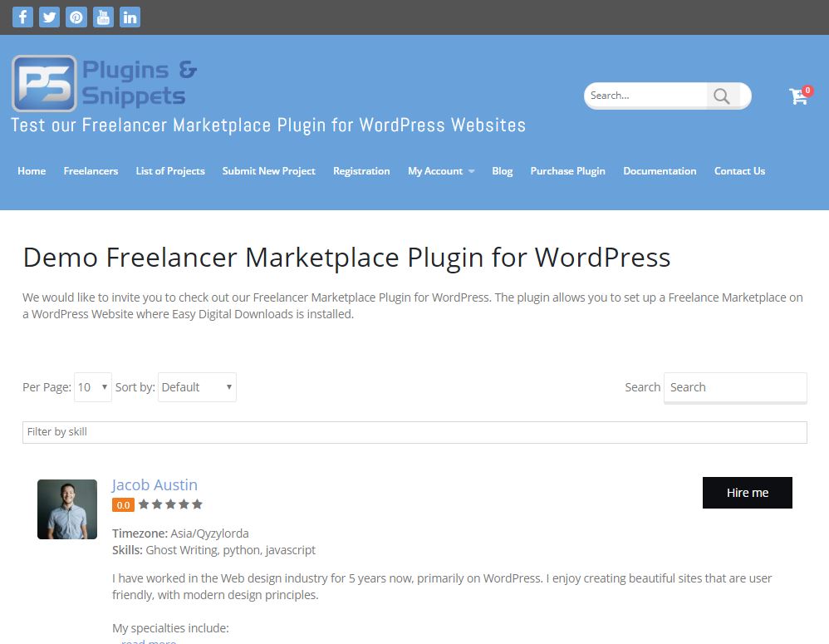Focus the freelancer list Search box

point(734,387)
